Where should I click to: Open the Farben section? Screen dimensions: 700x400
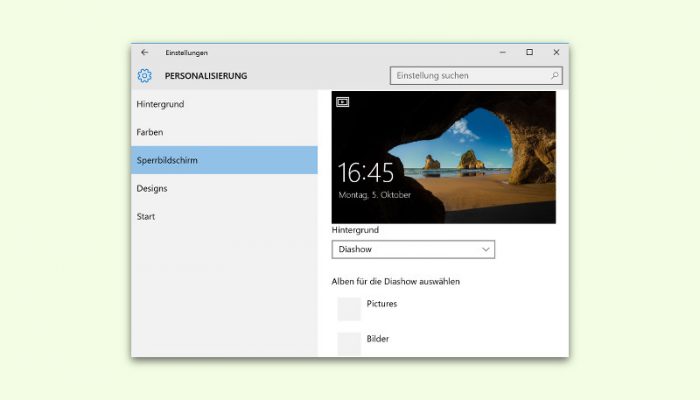[x=224, y=132]
